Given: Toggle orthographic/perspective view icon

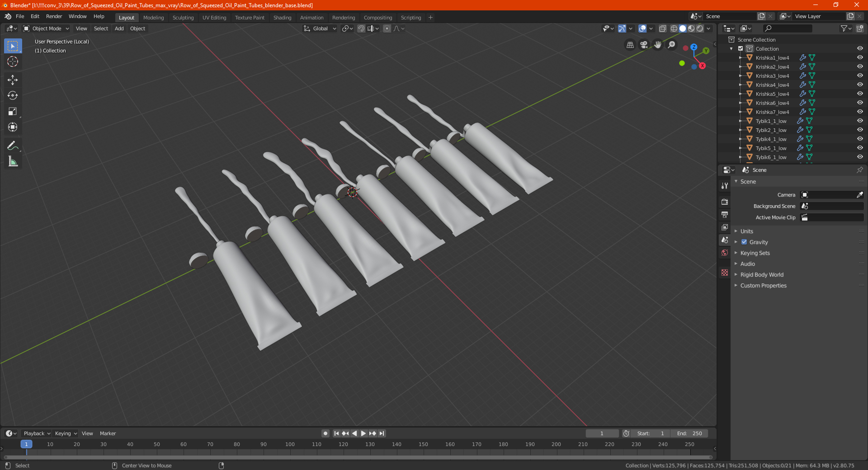Looking at the screenshot, I should click(x=630, y=45).
